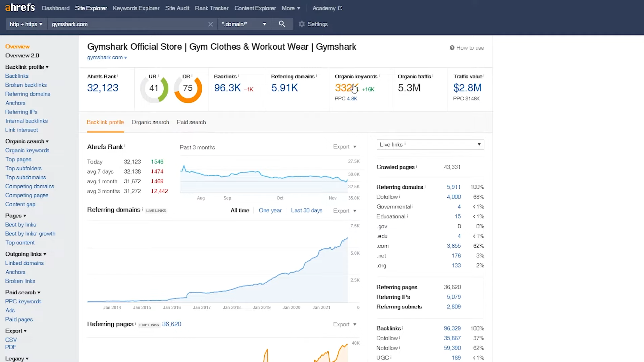
Task: Click Dofollow referring domains count 4,000
Action: pos(453,197)
